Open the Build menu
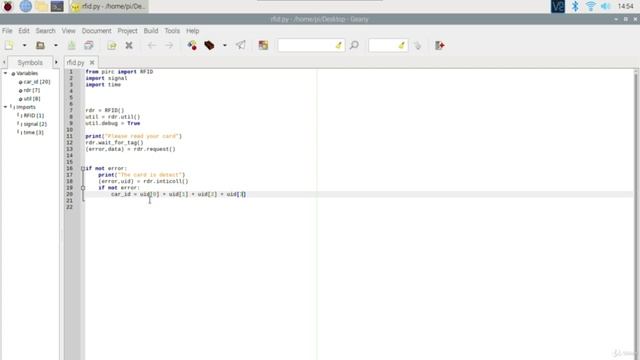The width and height of the screenshot is (640, 360). tap(151, 31)
